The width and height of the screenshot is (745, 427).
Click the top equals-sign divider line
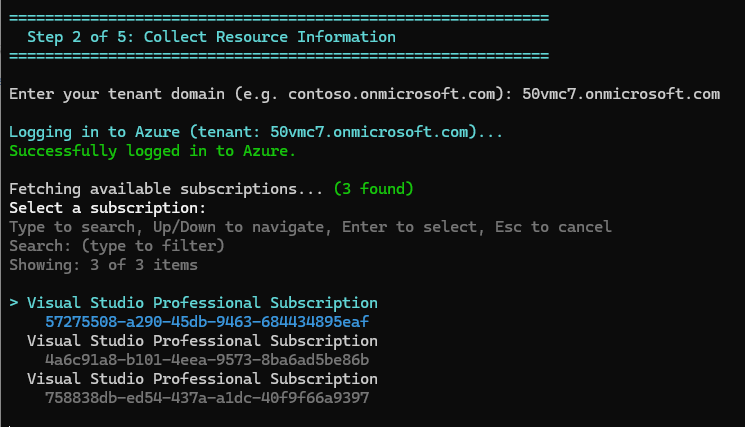pyautogui.click(x=279, y=18)
